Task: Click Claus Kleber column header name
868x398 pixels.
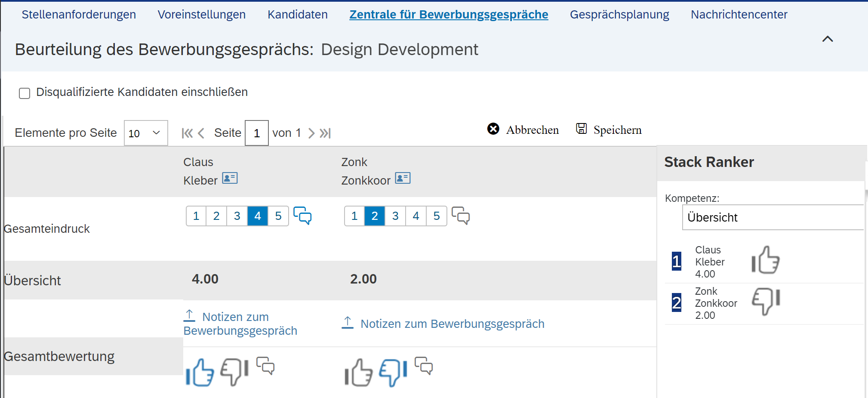Action: 200,171
